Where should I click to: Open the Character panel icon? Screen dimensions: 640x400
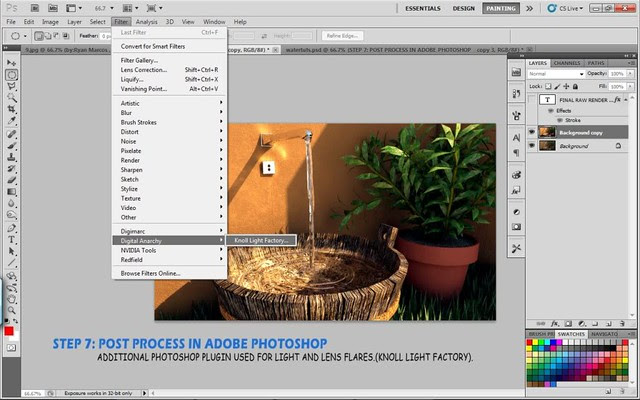click(x=516, y=138)
